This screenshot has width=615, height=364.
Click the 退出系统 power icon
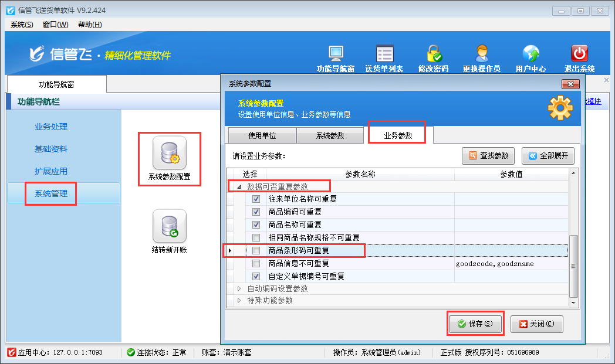click(579, 55)
